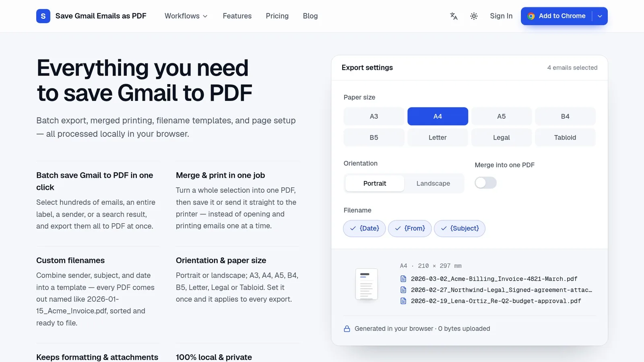This screenshot has width=644, height=362.
Task: Select Landscape orientation
Action: click(433, 183)
